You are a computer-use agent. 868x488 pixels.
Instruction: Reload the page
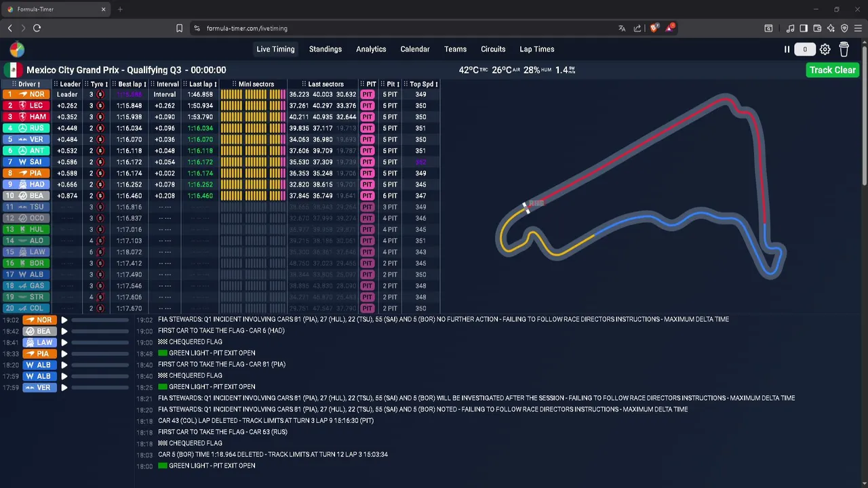click(x=37, y=28)
